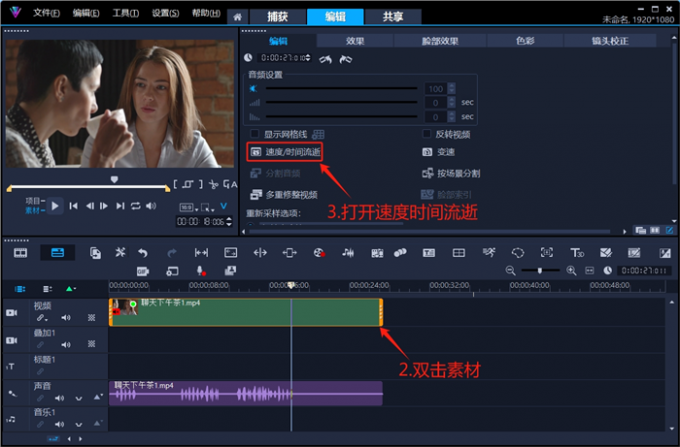Zoom out the timeline

[510, 271]
